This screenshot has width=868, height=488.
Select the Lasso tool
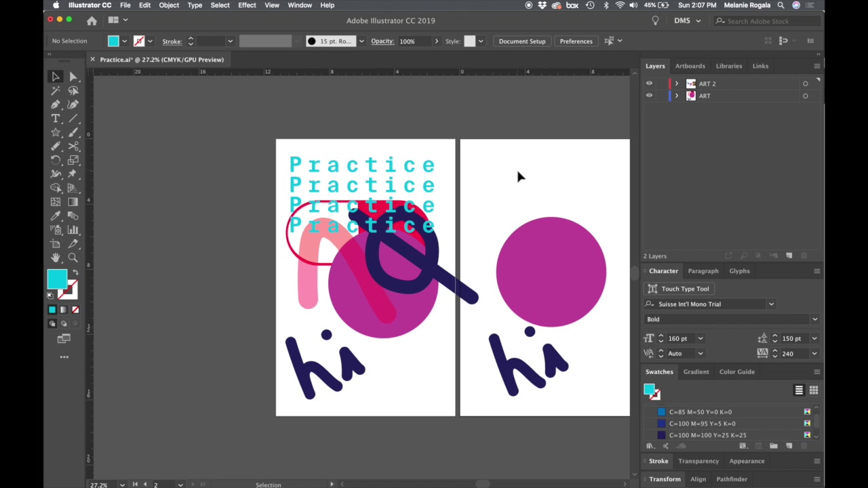[x=73, y=91]
